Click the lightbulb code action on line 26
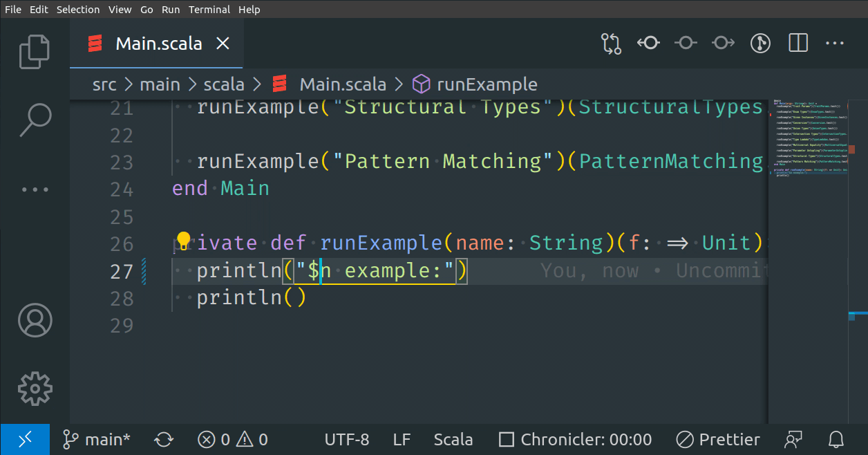 pyautogui.click(x=182, y=239)
